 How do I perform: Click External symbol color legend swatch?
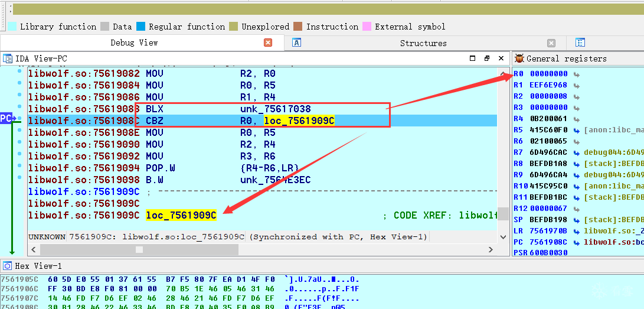click(x=367, y=27)
